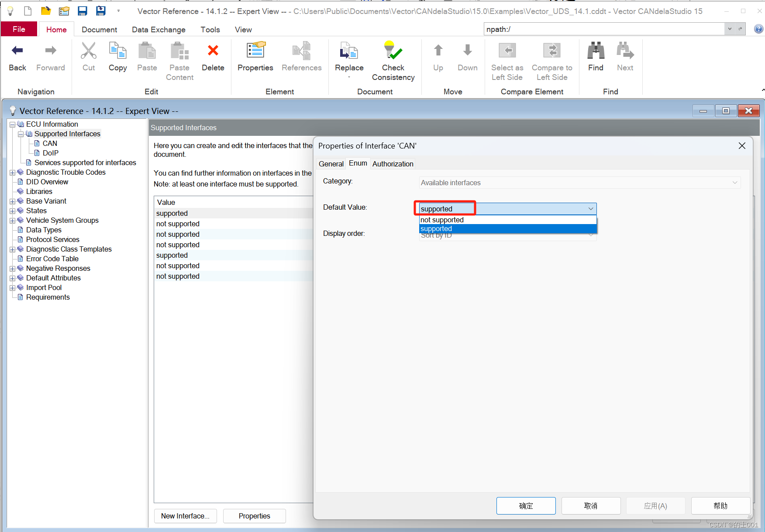Click the Save As quick toolbar icon
Viewport: 765px width, 532px height.
(101, 11)
